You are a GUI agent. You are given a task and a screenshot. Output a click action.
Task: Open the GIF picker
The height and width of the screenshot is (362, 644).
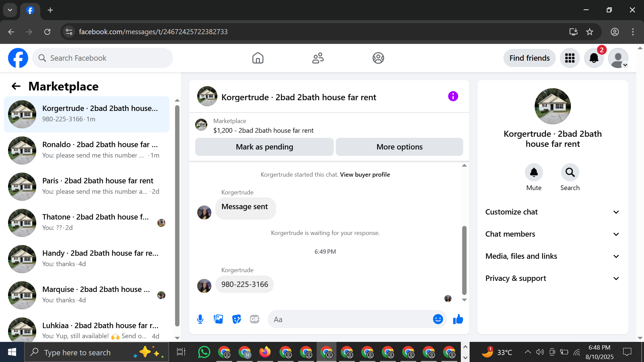coord(255,319)
